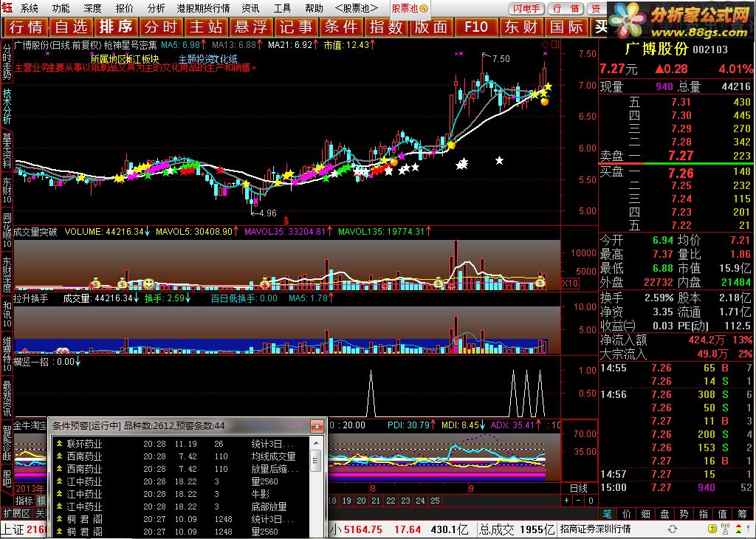Click the 0 reset zoom button
This screenshot has height=539, width=756.
[591, 501]
